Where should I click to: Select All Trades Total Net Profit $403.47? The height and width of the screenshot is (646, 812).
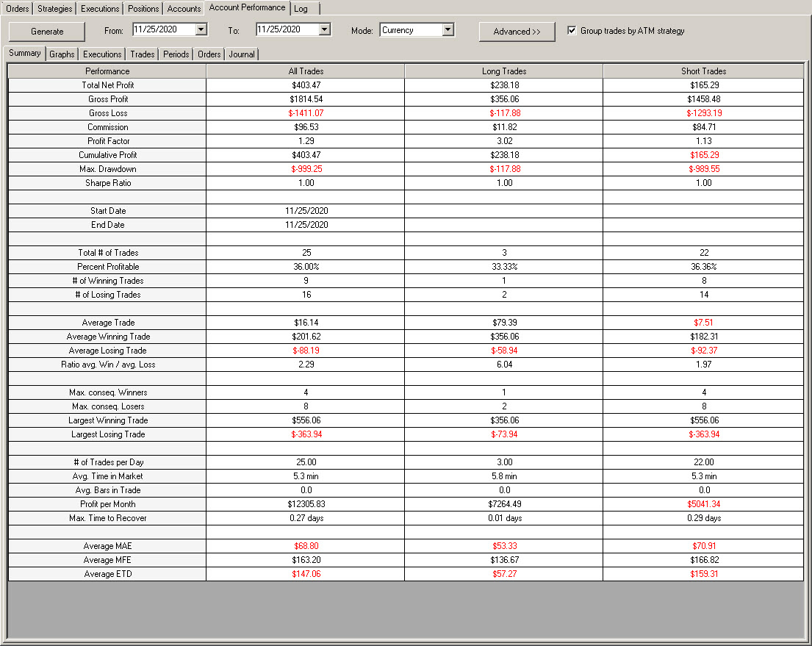pos(306,85)
